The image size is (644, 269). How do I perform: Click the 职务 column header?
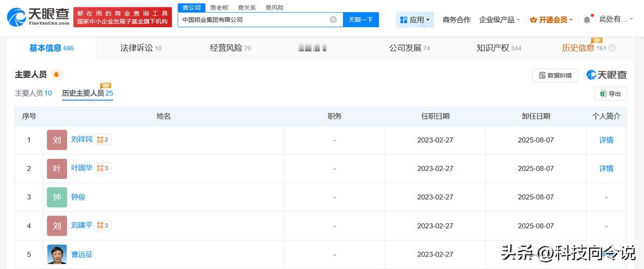(335, 116)
